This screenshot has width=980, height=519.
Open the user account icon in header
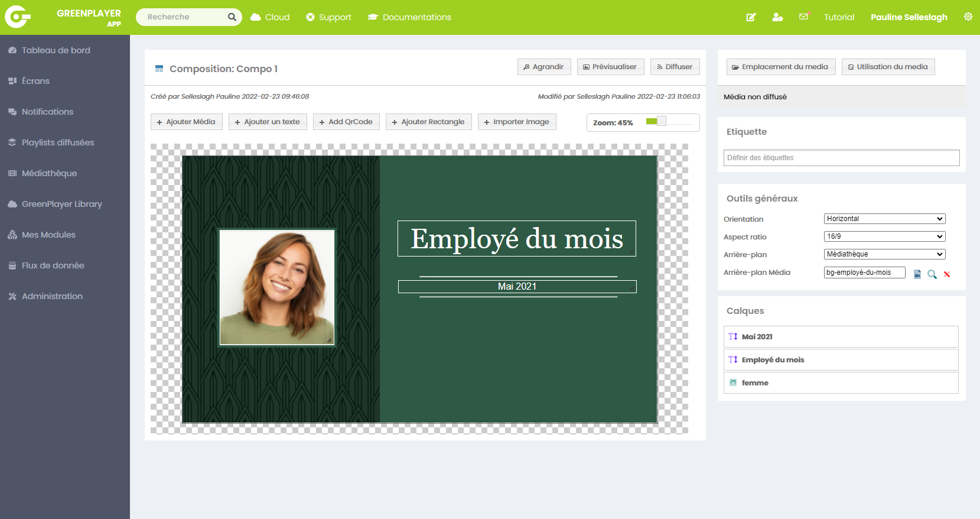click(x=777, y=17)
